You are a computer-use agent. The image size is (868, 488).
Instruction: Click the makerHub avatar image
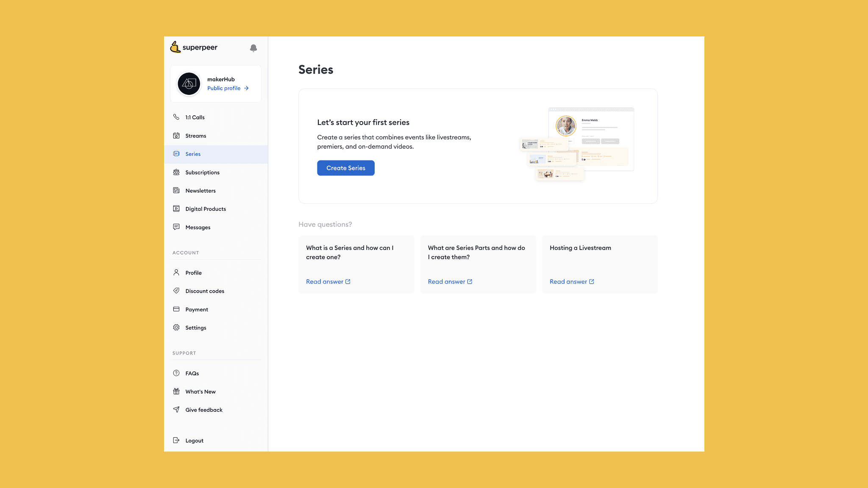click(189, 84)
